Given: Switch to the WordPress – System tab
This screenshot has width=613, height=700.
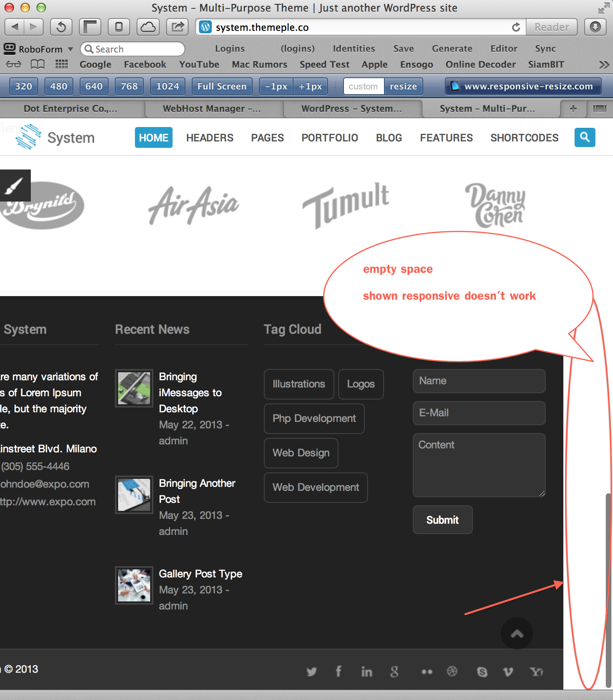Looking at the screenshot, I should [352, 109].
